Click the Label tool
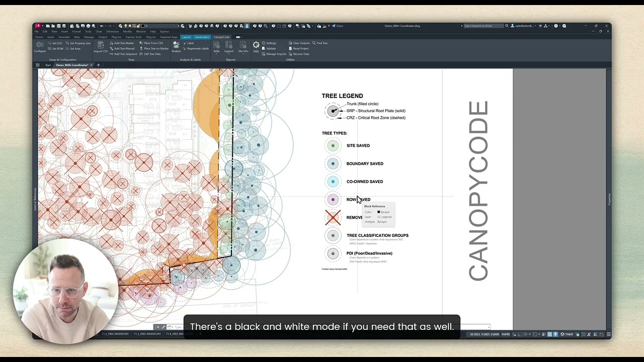 (x=188, y=43)
